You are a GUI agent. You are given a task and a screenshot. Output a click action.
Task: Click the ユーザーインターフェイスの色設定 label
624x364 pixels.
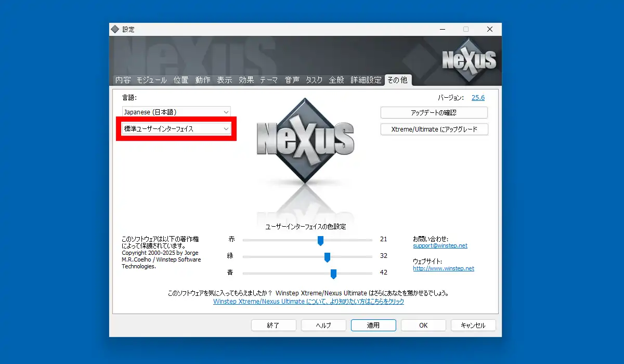[x=306, y=227]
